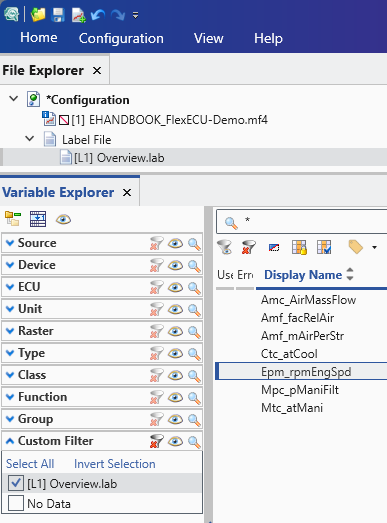Toggle visibility eye for ECU filter
Image resolution: width=387 pixels, height=523 pixels.
coord(175,288)
